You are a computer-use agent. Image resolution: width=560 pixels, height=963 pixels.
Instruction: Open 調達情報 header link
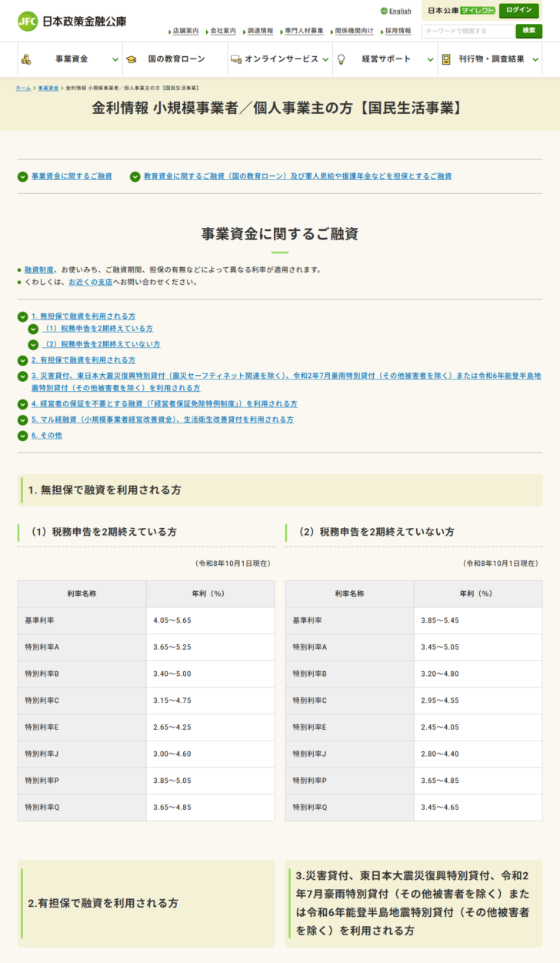point(260,31)
